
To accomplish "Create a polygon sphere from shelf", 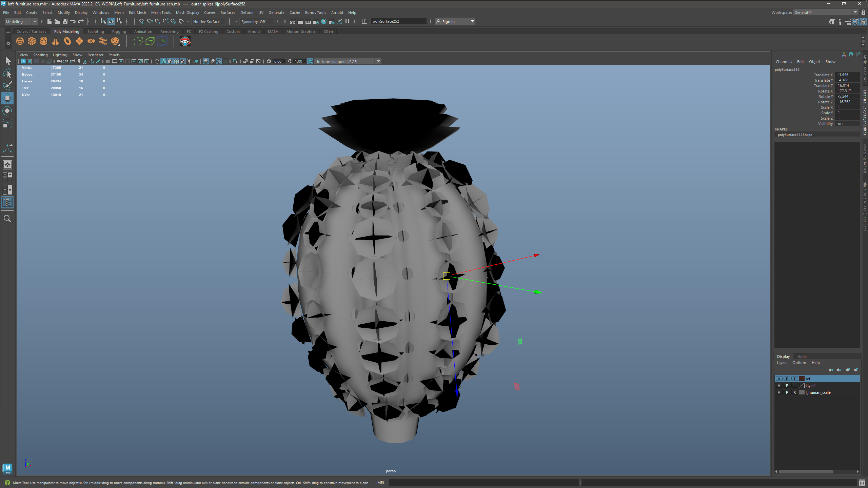I will point(20,41).
